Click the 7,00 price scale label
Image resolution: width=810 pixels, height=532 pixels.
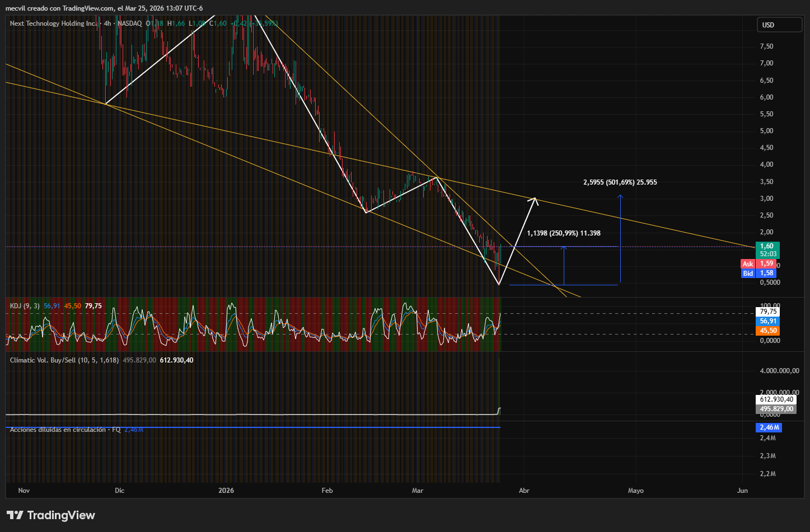(x=766, y=63)
